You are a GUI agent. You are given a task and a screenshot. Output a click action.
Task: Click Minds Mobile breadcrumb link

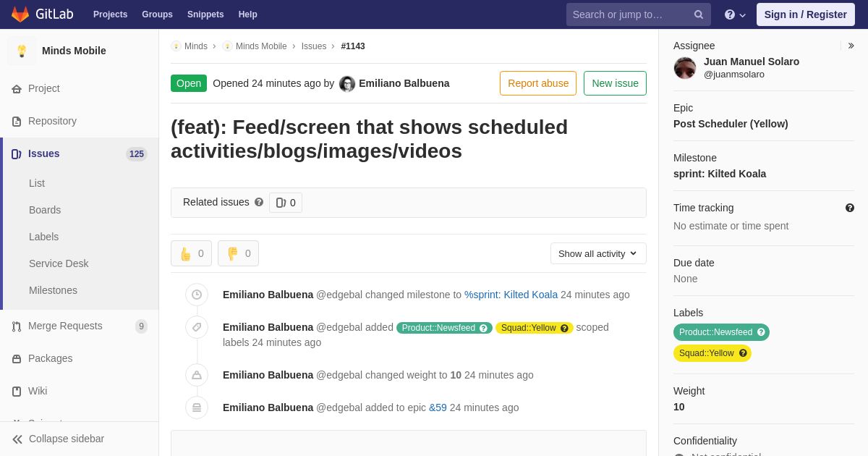click(x=261, y=46)
